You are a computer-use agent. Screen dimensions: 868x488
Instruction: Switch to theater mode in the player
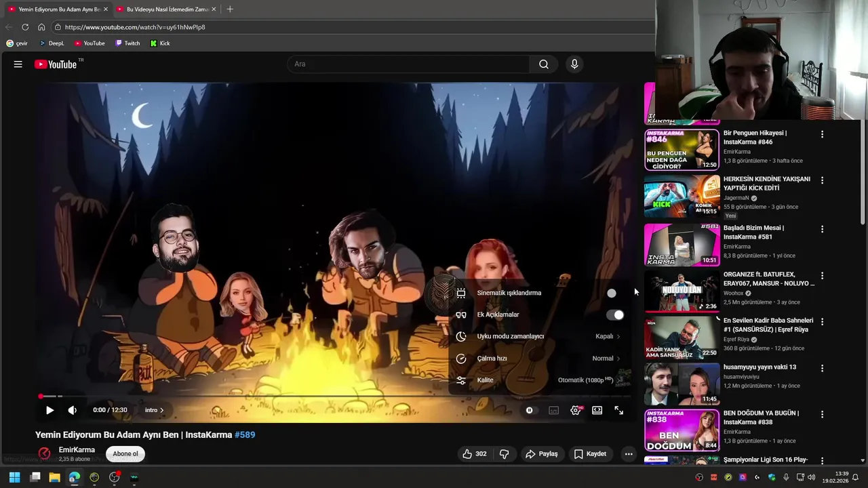(x=597, y=410)
